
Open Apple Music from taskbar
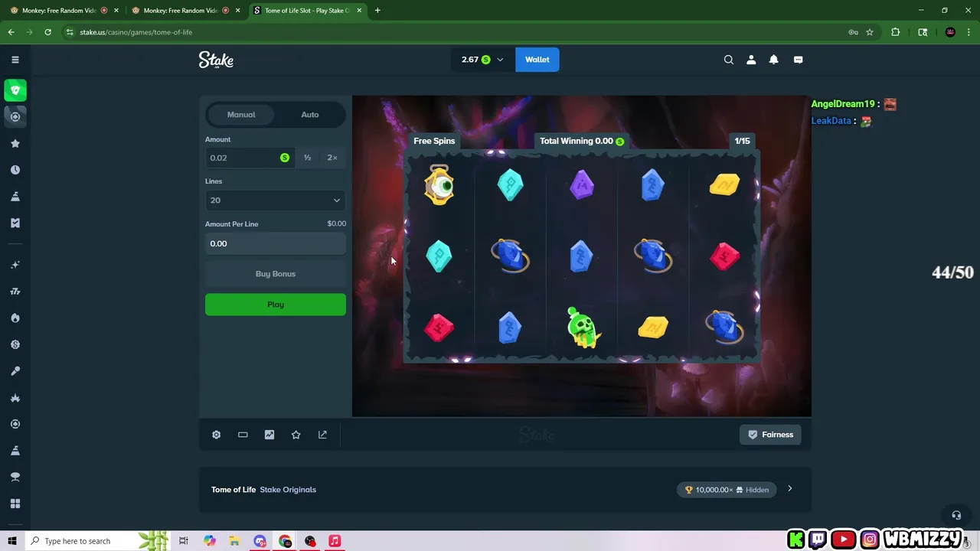tap(335, 541)
